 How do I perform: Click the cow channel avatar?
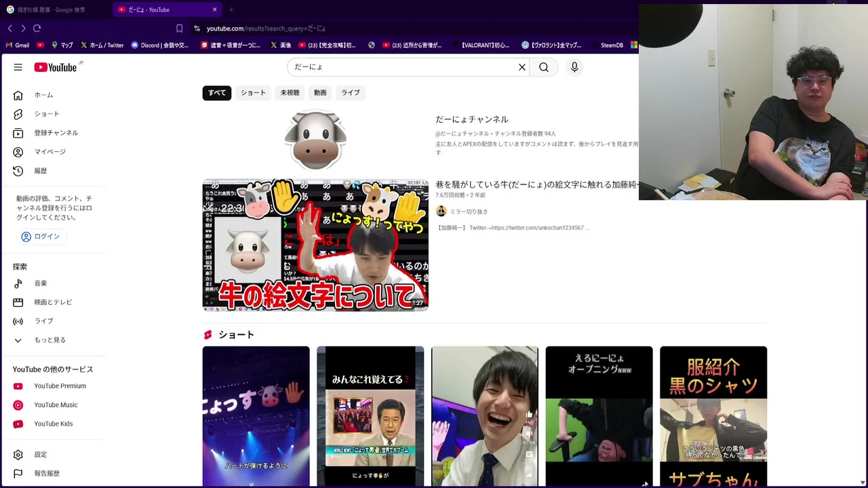tap(315, 140)
